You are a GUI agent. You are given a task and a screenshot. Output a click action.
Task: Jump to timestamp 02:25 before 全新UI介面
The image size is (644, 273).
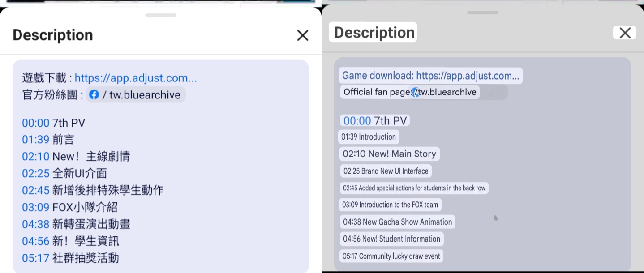point(35,174)
